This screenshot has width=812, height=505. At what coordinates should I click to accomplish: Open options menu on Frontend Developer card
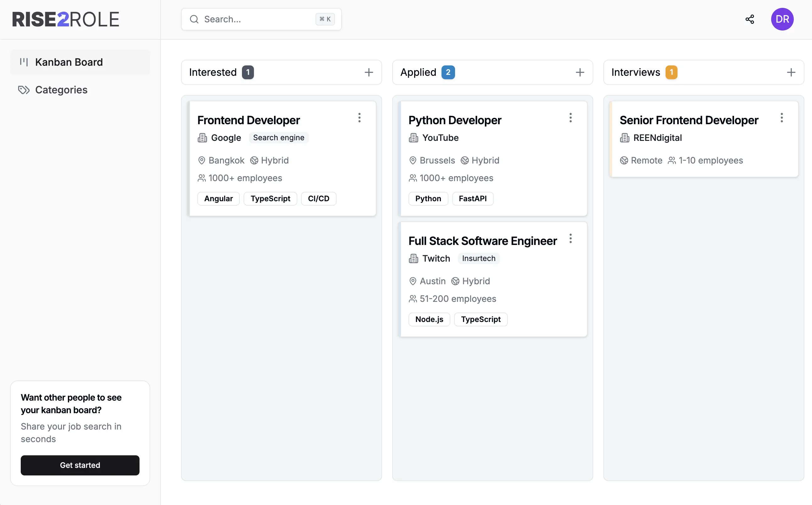coord(359,118)
